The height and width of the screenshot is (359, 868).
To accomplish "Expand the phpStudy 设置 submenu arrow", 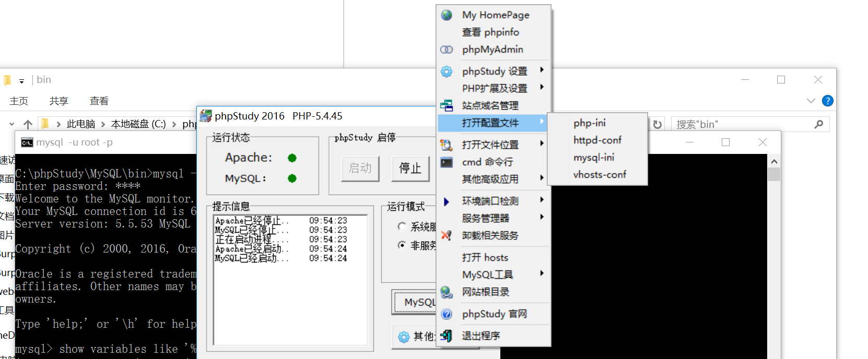I will point(542,69).
